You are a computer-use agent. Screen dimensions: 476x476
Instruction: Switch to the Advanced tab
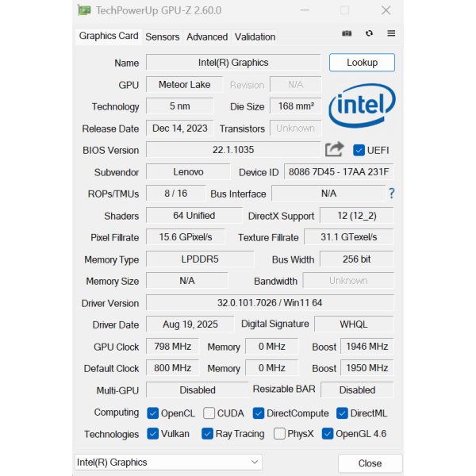(x=207, y=37)
